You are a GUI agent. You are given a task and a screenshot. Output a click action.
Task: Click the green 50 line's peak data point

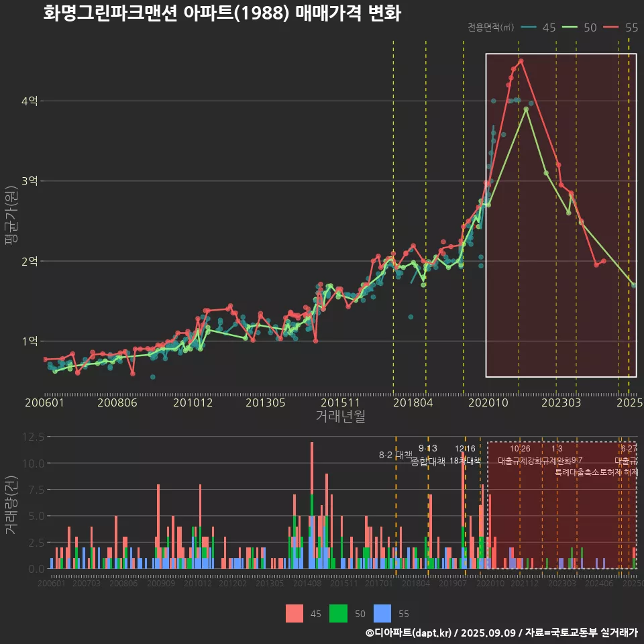526,109
